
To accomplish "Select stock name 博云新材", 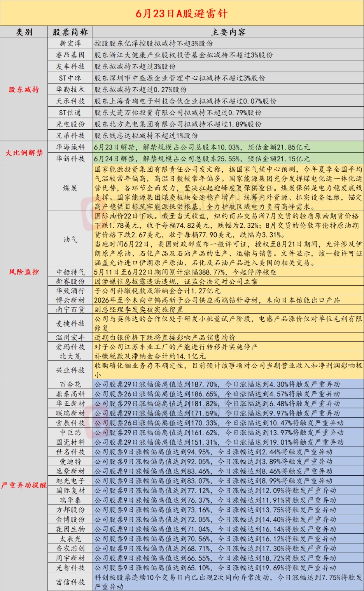I will (x=70, y=300).
